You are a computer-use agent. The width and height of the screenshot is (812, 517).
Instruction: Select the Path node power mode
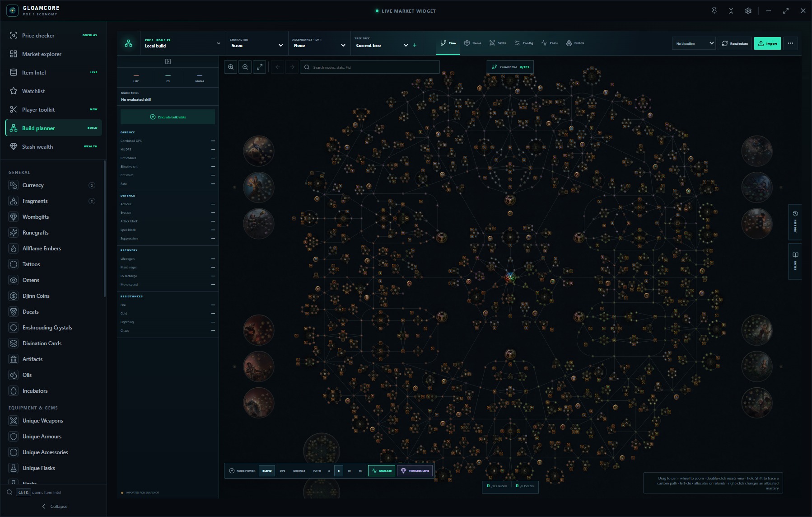317,471
